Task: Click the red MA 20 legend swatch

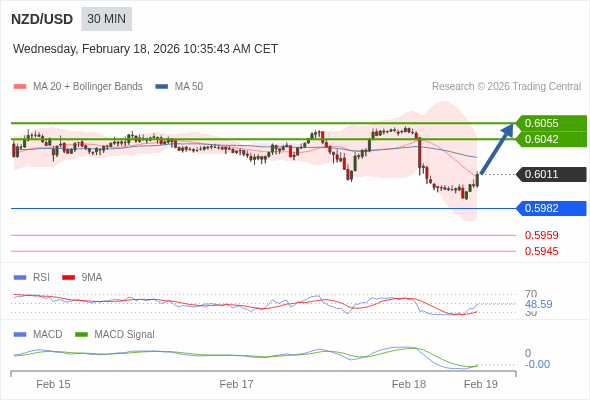Action: pos(20,87)
